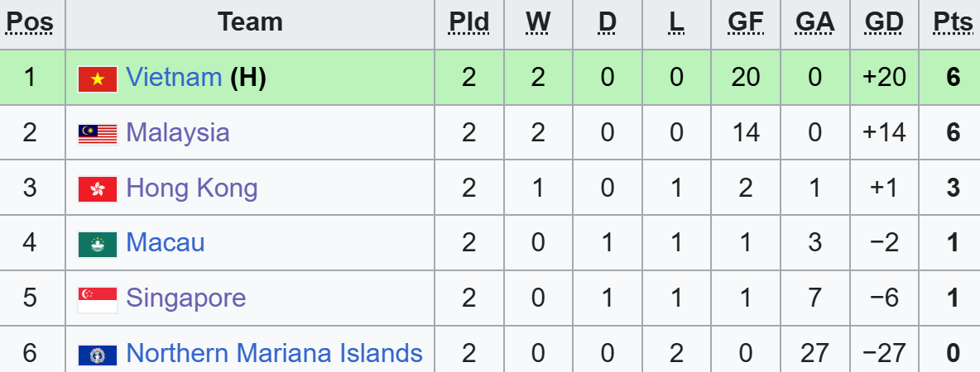The image size is (980, 372).
Task: Click the Pld column header abbreviation
Action: pos(469,22)
